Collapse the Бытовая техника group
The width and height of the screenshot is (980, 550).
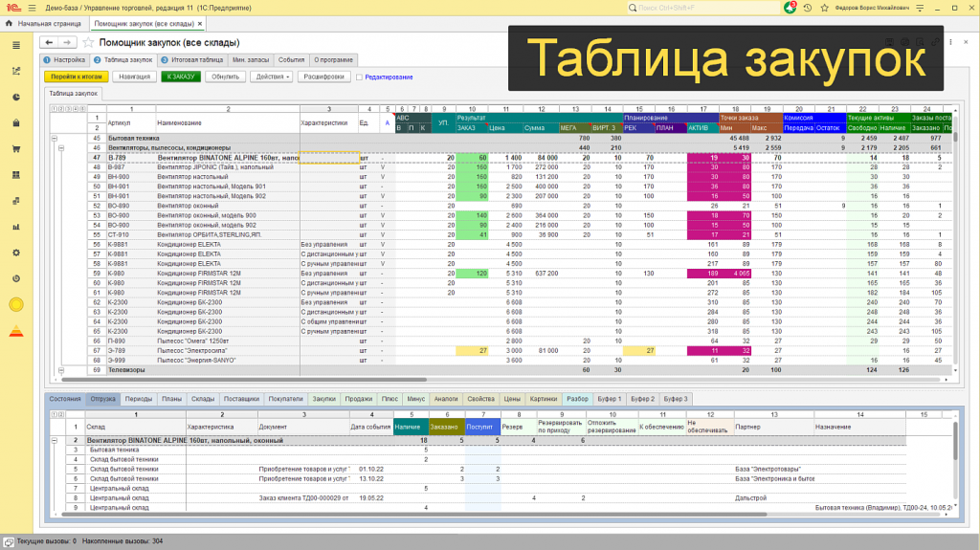[55, 138]
